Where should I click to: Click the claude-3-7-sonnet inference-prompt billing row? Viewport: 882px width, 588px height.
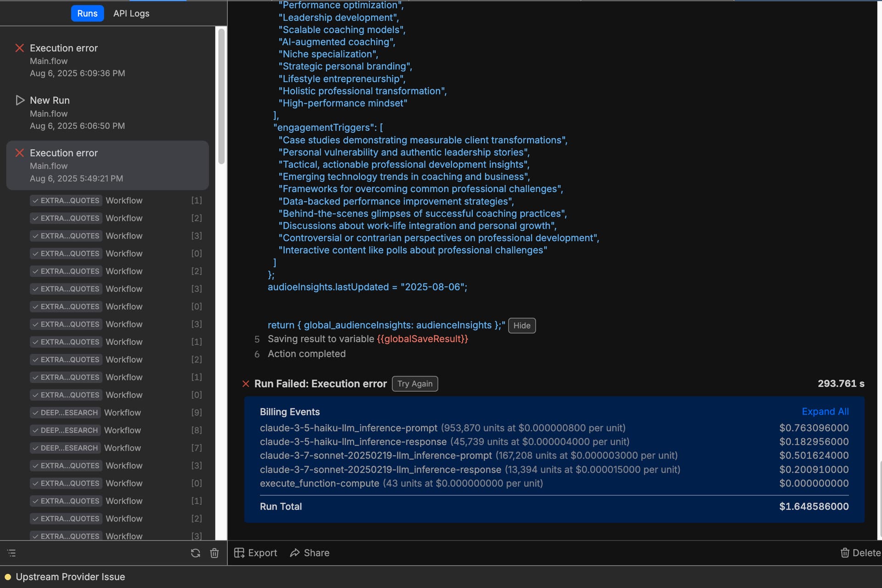point(554,455)
